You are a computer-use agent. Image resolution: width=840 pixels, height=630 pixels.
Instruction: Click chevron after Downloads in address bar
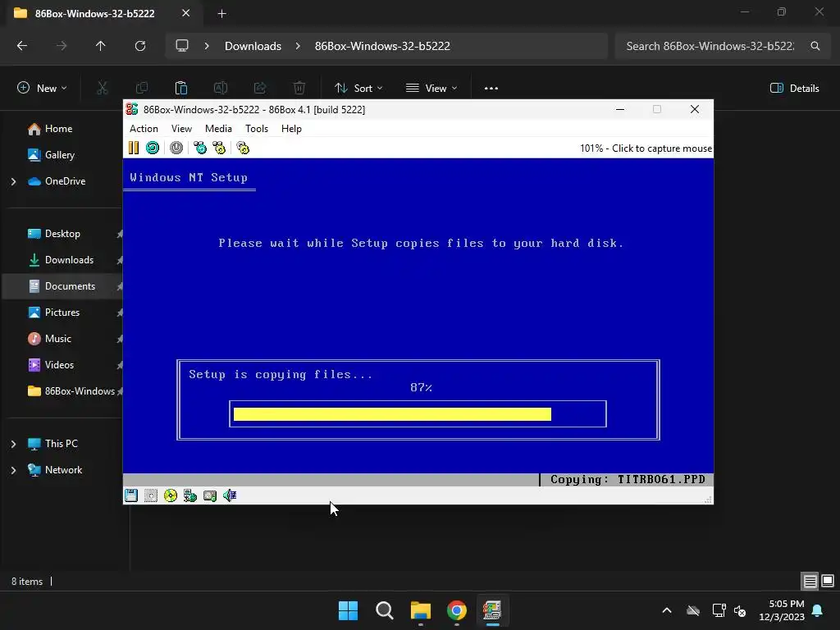[x=298, y=46]
